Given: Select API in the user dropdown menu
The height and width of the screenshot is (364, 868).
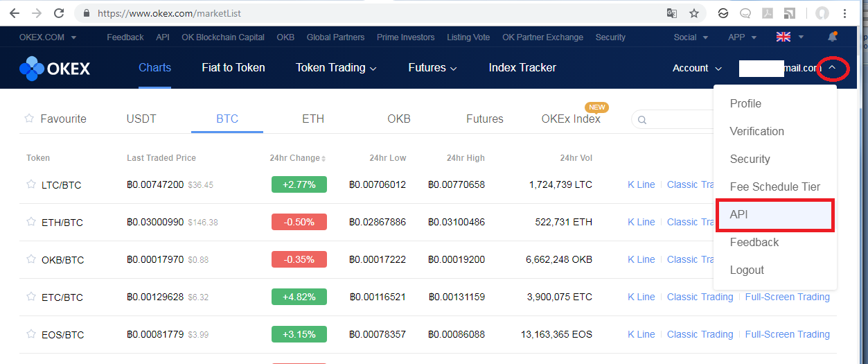Looking at the screenshot, I should (775, 214).
